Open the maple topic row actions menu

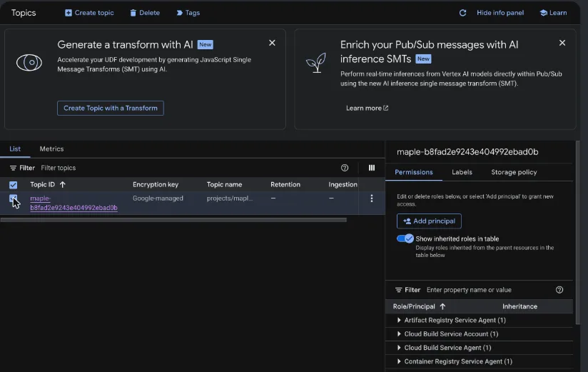(x=372, y=198)
